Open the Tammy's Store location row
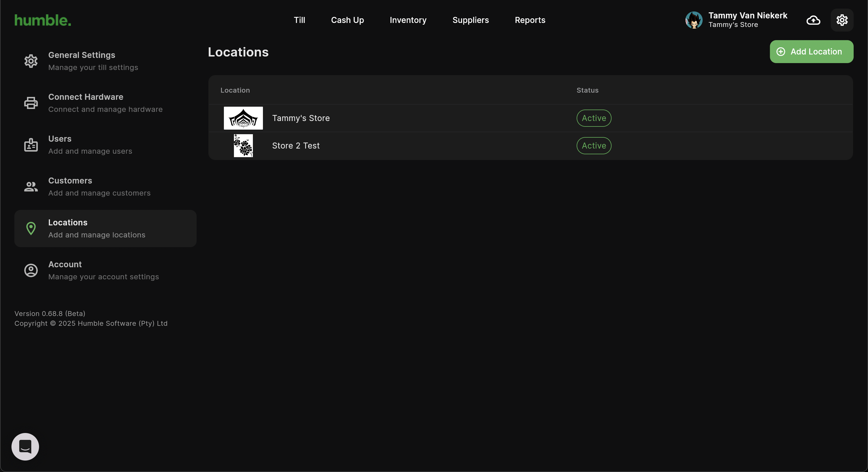Screen dimensions: 868x472 tap(530, 118)
